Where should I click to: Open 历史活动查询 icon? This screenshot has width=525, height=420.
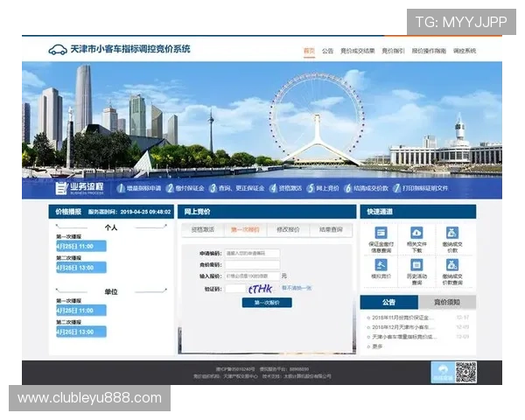point(416,264)
